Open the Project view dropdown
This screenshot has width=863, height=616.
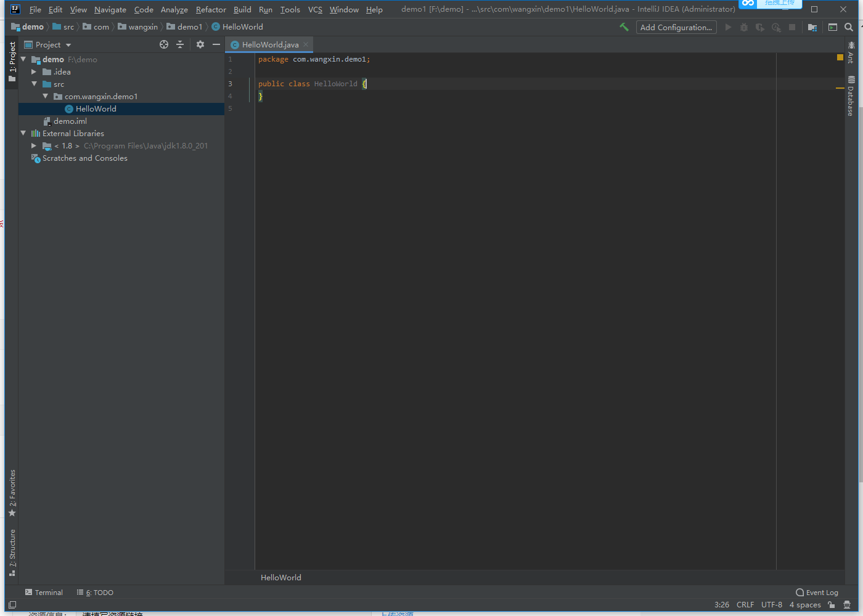tap(48, 44)
